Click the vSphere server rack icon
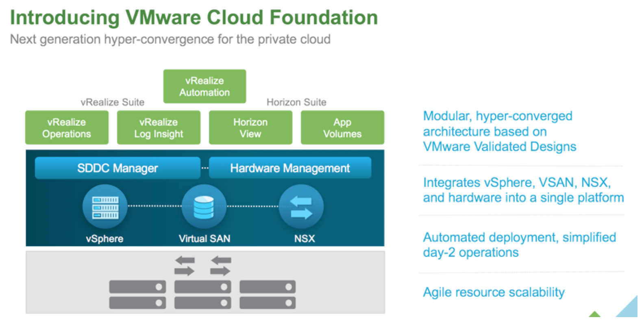Viewport: 644px width, 324px height. [105, 207]
